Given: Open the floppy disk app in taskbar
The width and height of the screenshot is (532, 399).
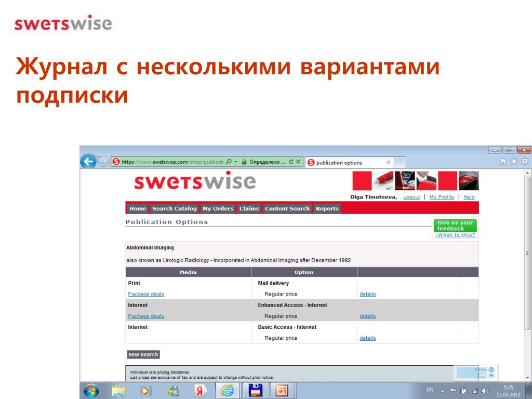Looking at the screenshot, I should coord(255,391).
